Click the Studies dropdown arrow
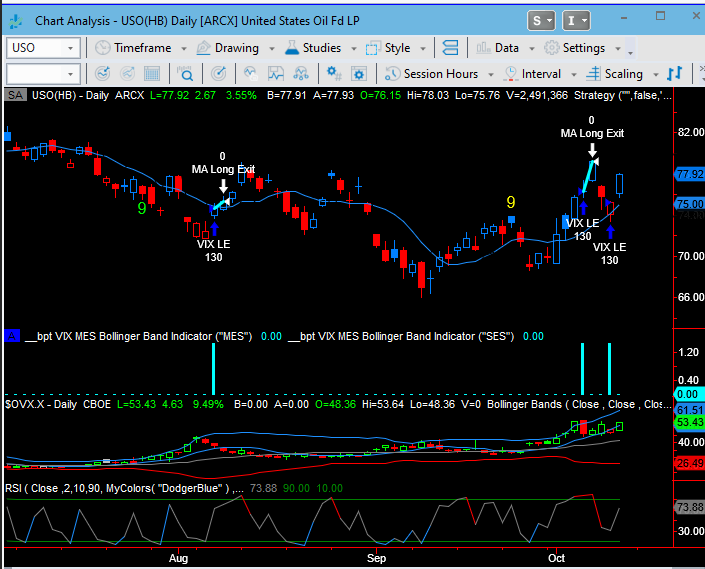This screenshot has height=569, width=705. coord(354,49)
